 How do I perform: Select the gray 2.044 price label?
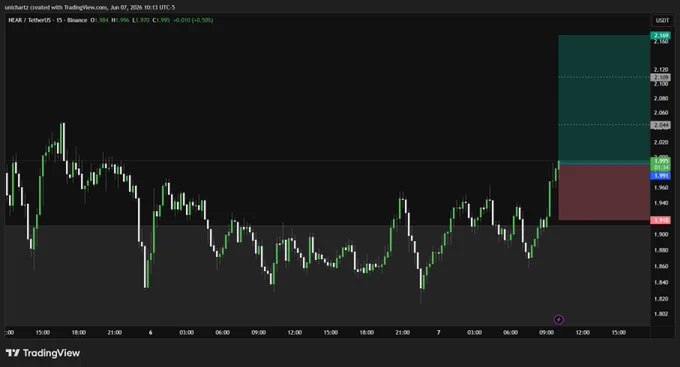tap(661, 125)
